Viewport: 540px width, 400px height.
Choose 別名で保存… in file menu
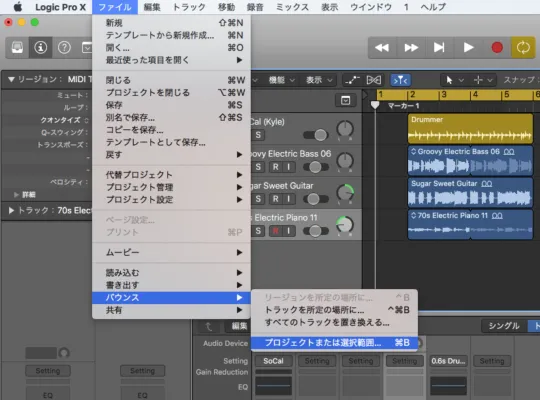[x=171, y=117]
